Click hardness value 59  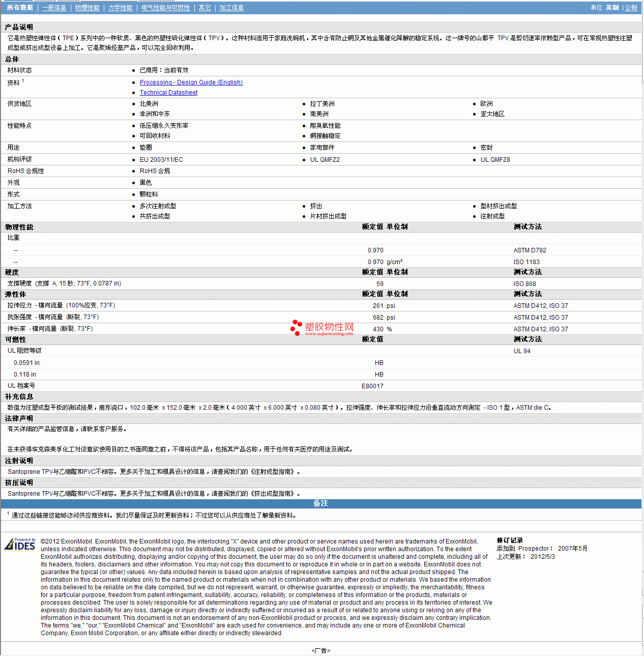(x=380, y=284)
